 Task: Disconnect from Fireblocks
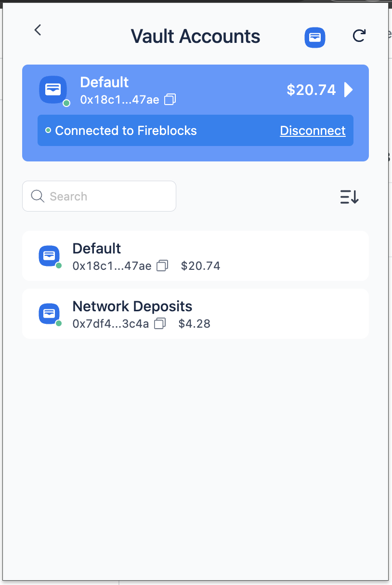click(313, 131)
